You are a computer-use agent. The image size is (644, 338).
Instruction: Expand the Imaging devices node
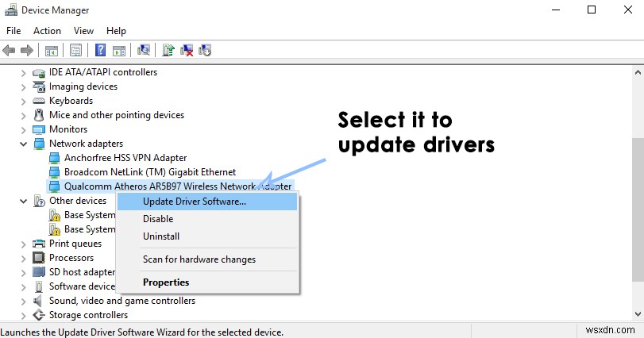pos(23,87)
